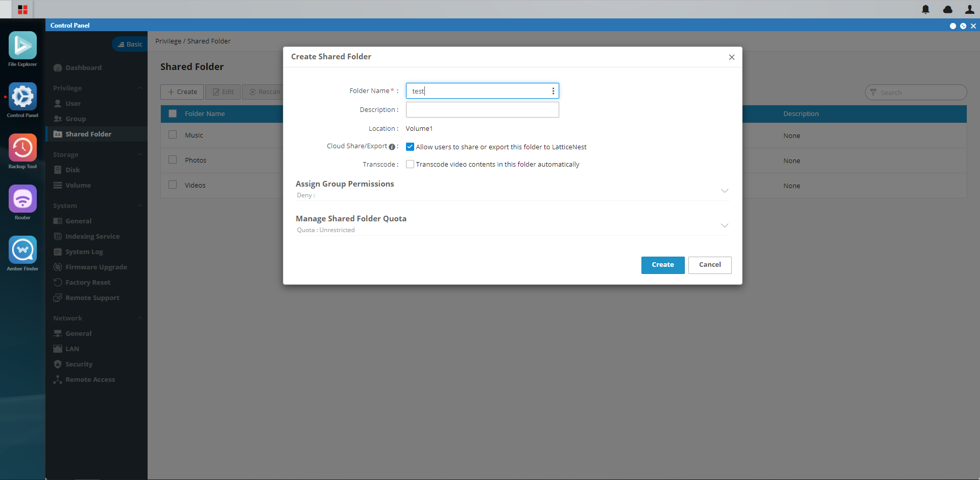Click the Factory Reset icon
Screen dimensions: 980x480
[58, 282]
